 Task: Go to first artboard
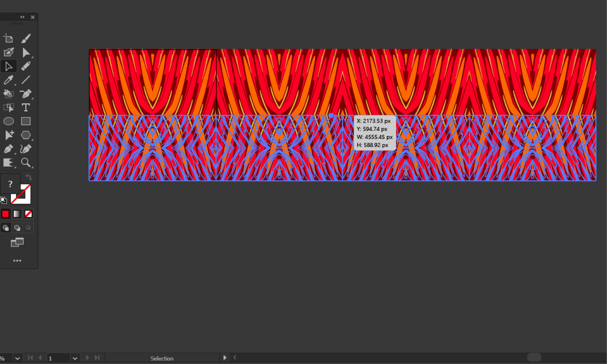point(30,358)
